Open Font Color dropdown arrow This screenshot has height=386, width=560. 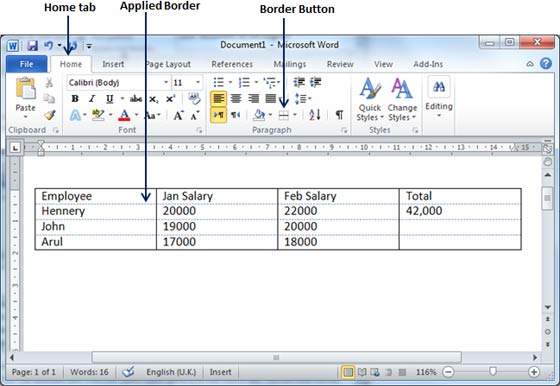coord(136,115)
